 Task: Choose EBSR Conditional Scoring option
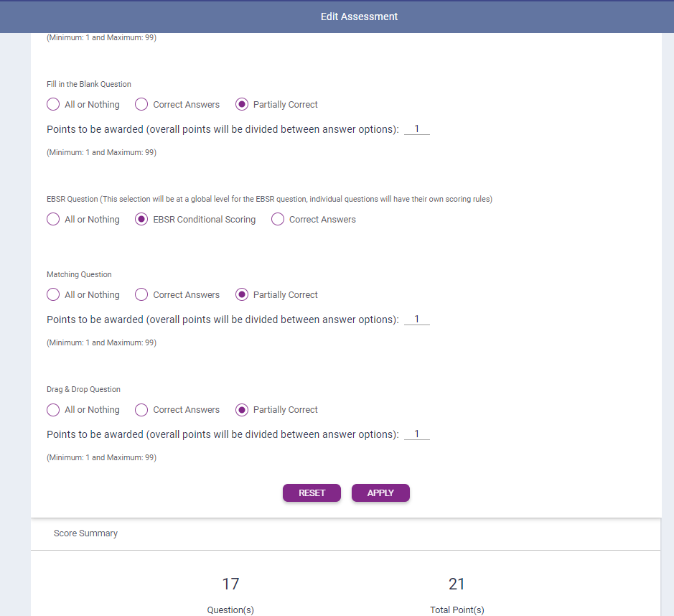[x=141, y=220]
